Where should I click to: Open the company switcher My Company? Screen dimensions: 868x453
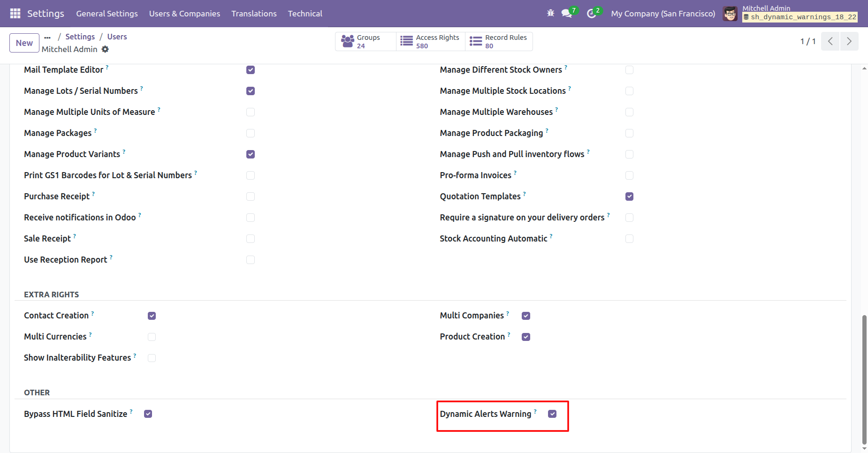662,14
